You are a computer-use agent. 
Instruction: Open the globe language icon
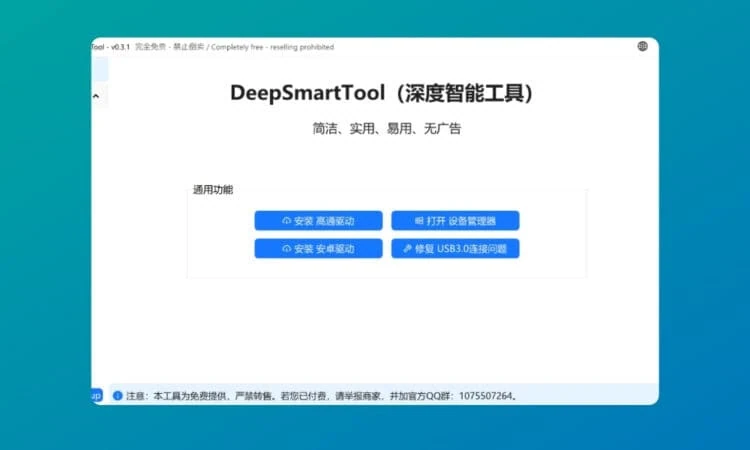point(642,46)
